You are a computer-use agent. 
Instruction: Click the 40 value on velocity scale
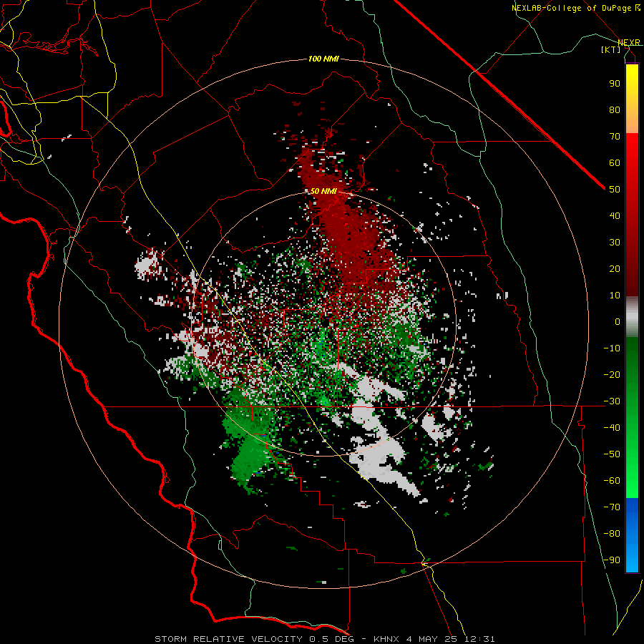615,215
